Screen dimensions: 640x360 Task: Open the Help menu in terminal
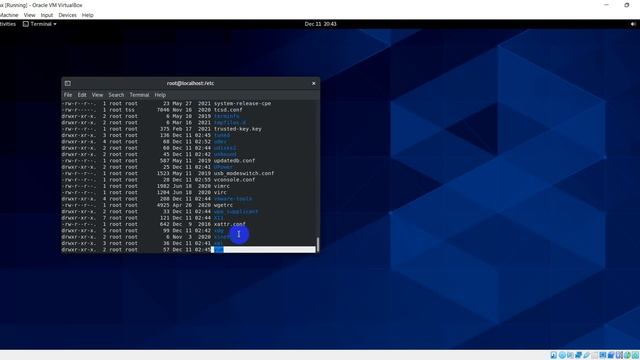pyautogui.click(x=160, y=95)
